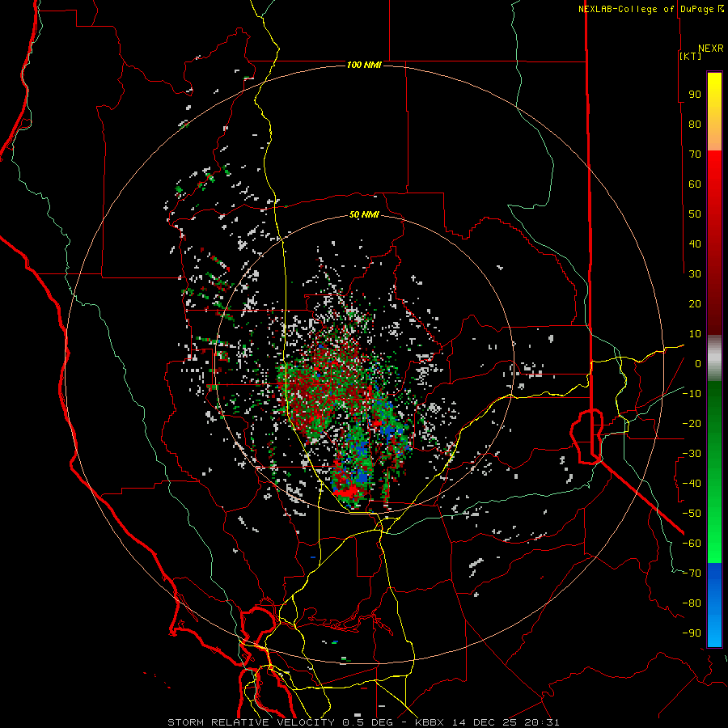728x728 pixels.
Task: Click the 80 value on velocity scale
Action: click(x=695, y=125)
